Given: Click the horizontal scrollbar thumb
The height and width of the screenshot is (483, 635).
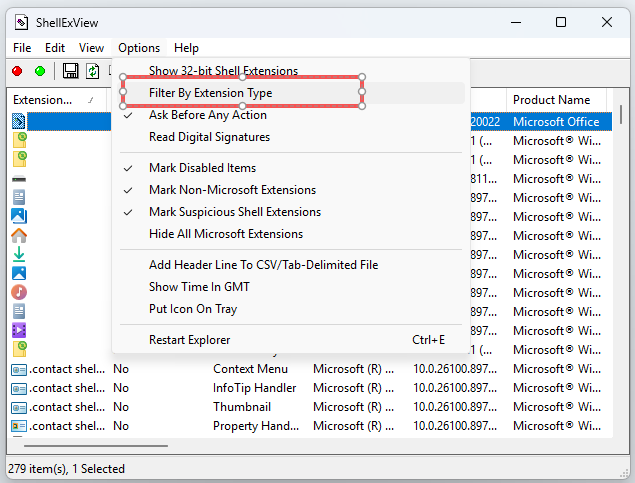Looking at the screenshot, I should [96, 446].
